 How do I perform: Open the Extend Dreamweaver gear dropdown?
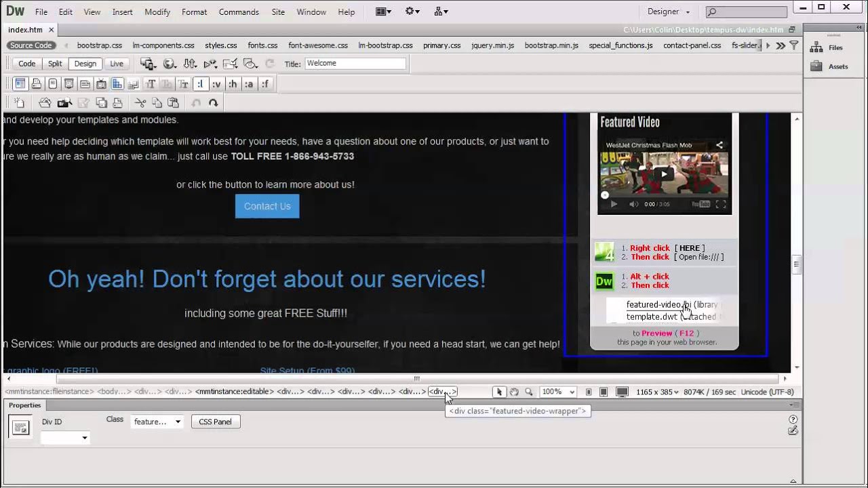point(413,12)
